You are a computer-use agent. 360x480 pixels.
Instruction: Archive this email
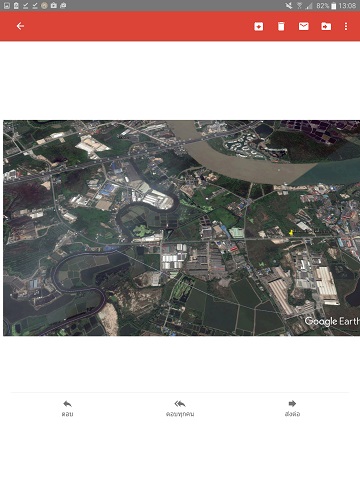tap(259, 26)
